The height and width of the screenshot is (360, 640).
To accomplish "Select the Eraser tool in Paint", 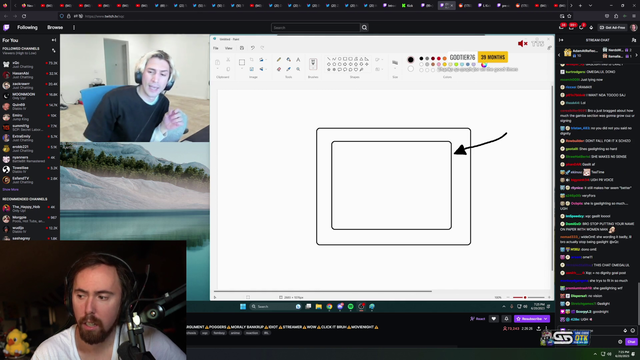I will click(x=279, y=69).
